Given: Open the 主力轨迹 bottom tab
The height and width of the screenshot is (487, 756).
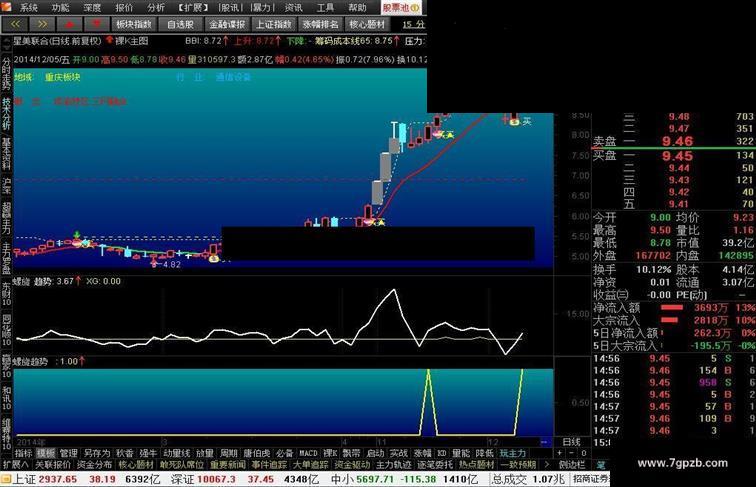Looking at the screenshot, I should (393, 465).
